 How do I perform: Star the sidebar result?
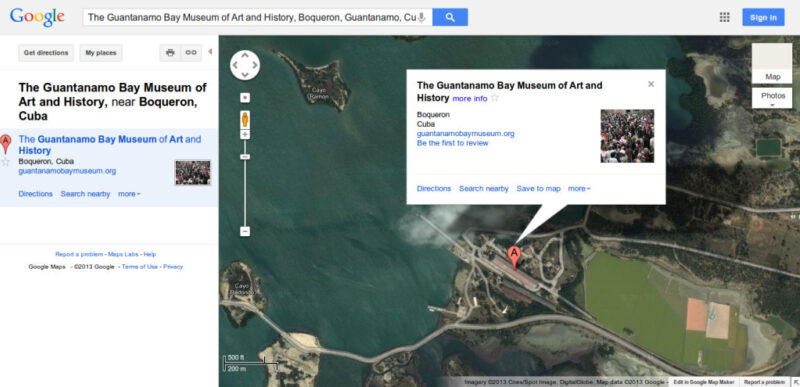click(6, 162)
